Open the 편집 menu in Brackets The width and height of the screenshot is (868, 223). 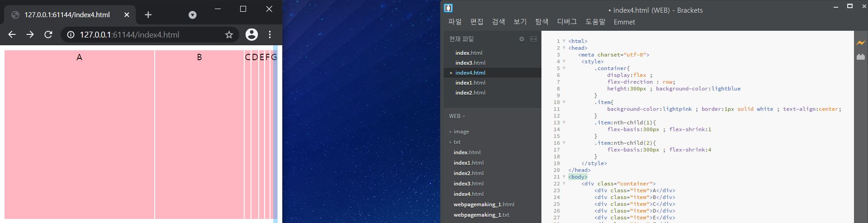477,22
